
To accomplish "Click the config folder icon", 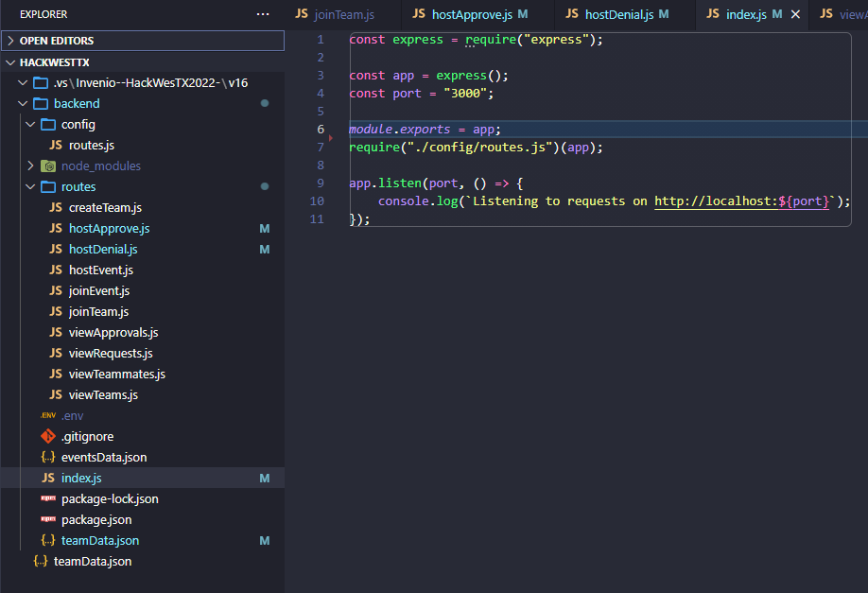I will coord(48,125).
